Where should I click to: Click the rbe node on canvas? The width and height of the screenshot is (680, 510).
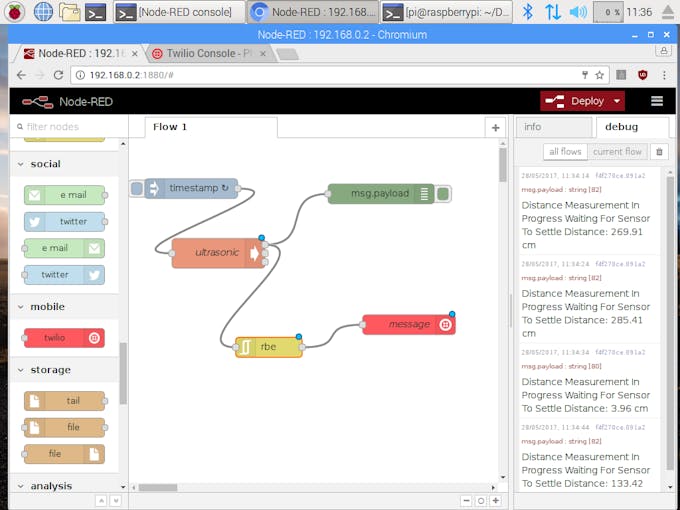tap(268, 347)
